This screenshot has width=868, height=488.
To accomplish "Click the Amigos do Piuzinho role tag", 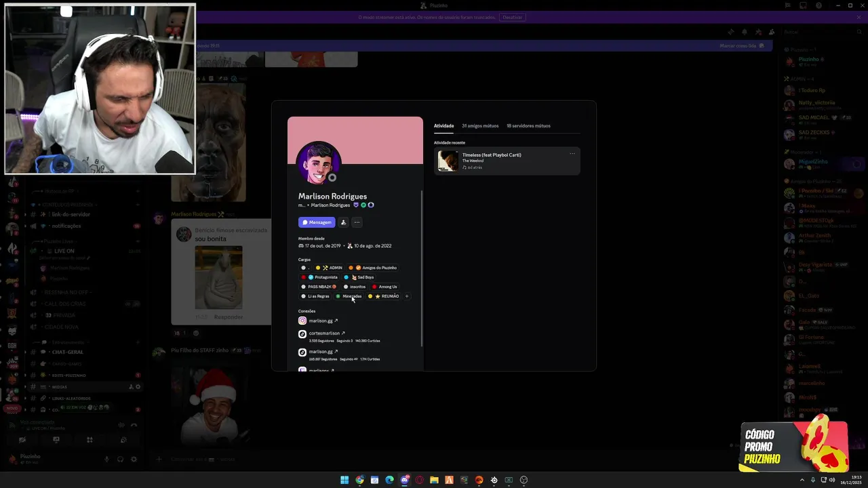I will (373, 268).
